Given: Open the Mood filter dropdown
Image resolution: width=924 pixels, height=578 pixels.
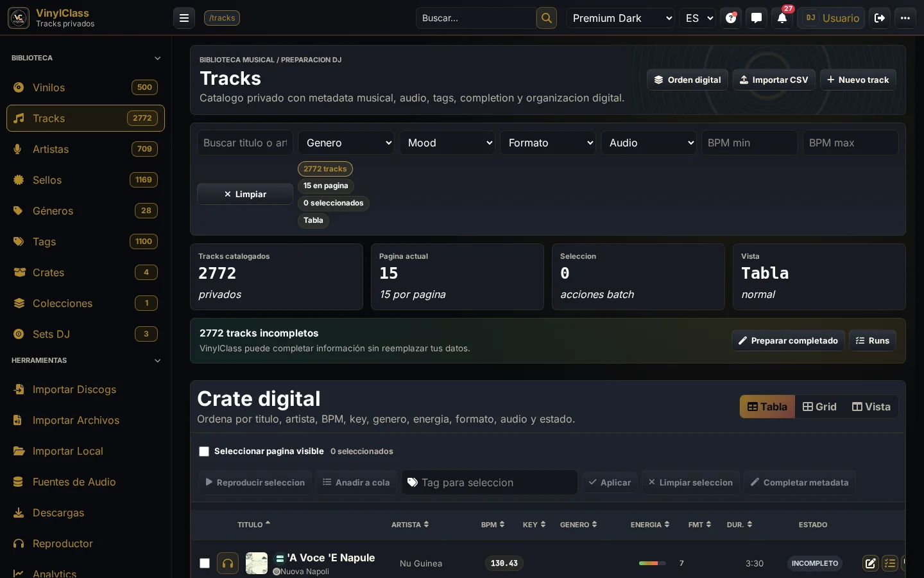Looking at the screenshot, I should tap(448, 143).
